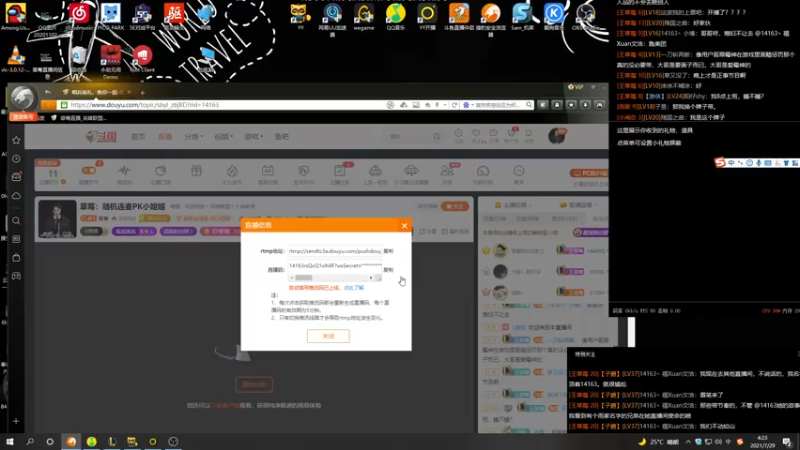The height and width of the screenshot is (450, 800).
Task: Click the orange button below the video area
Action: coord(254,385)
